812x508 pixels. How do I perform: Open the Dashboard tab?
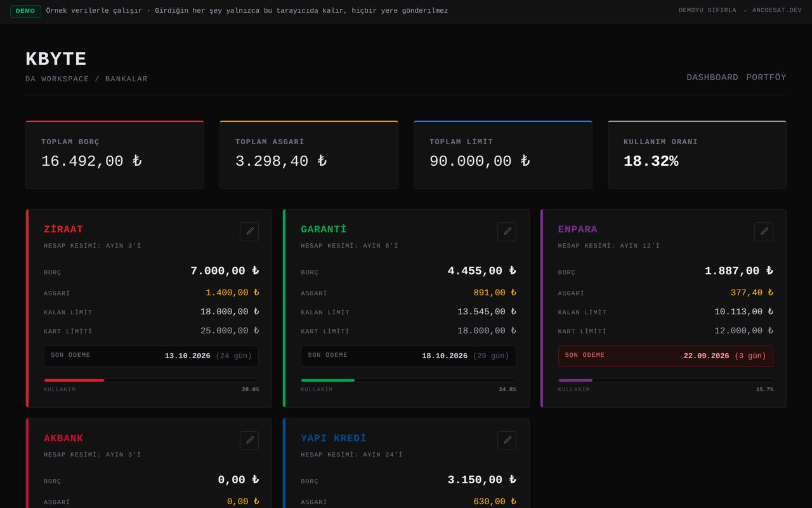coord(712,77)
